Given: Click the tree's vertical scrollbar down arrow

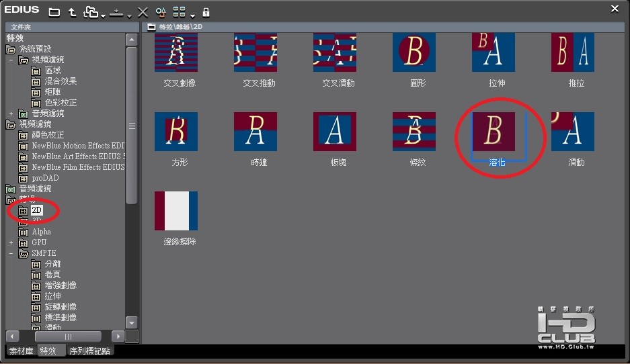Looking at the screenshot, I should (132, 322).
